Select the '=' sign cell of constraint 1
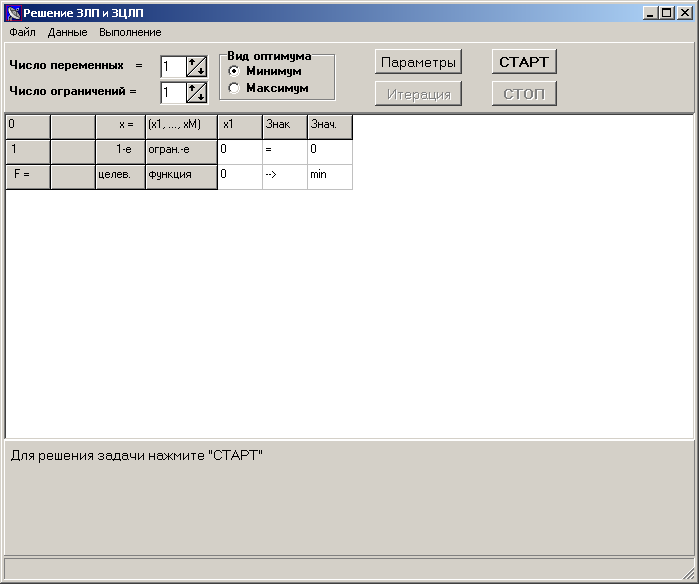 pos(285,152)
